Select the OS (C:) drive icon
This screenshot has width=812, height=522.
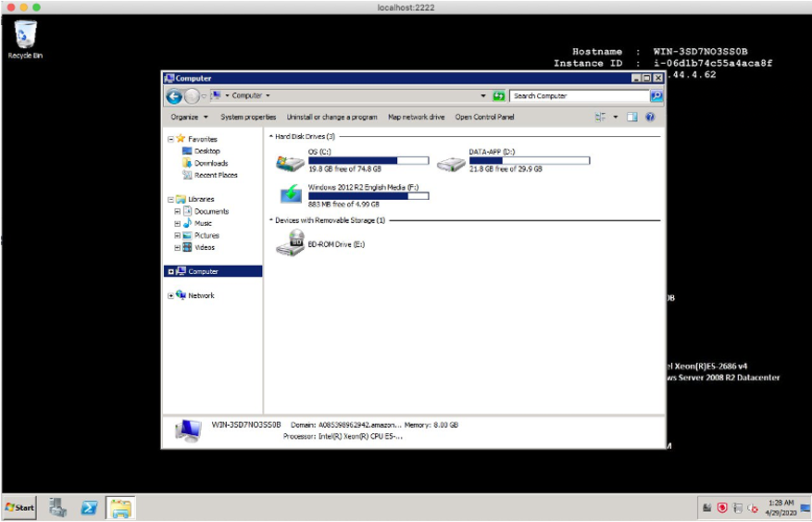(290, 163)
